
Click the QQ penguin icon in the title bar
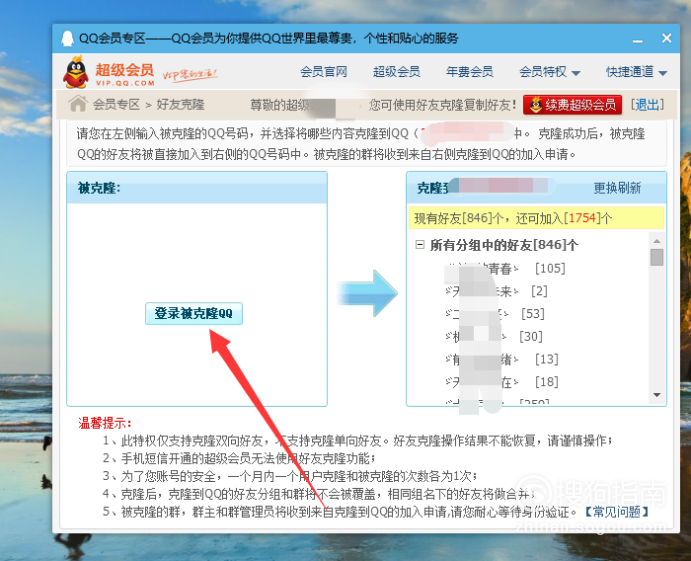[67, 38]
